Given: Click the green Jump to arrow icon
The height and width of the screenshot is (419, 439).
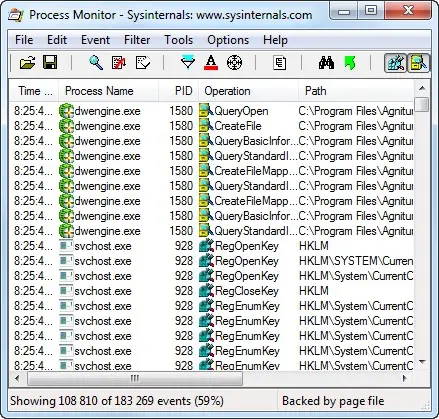Looking at the screenshot, I should click(x=350, y=63).
